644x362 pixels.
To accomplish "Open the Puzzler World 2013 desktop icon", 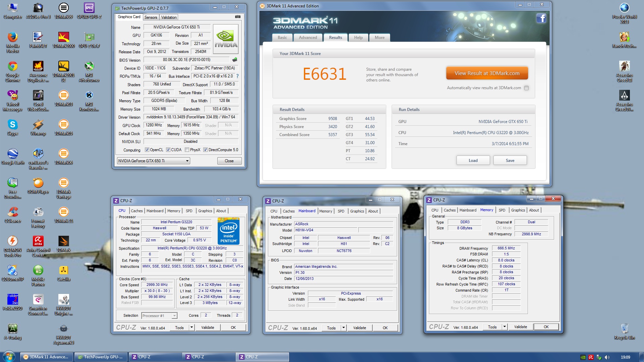I will (624, 13).
